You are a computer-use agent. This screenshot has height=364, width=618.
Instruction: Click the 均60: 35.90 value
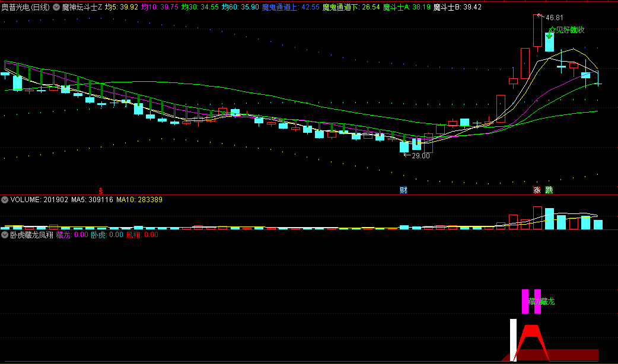coord(240,7)
